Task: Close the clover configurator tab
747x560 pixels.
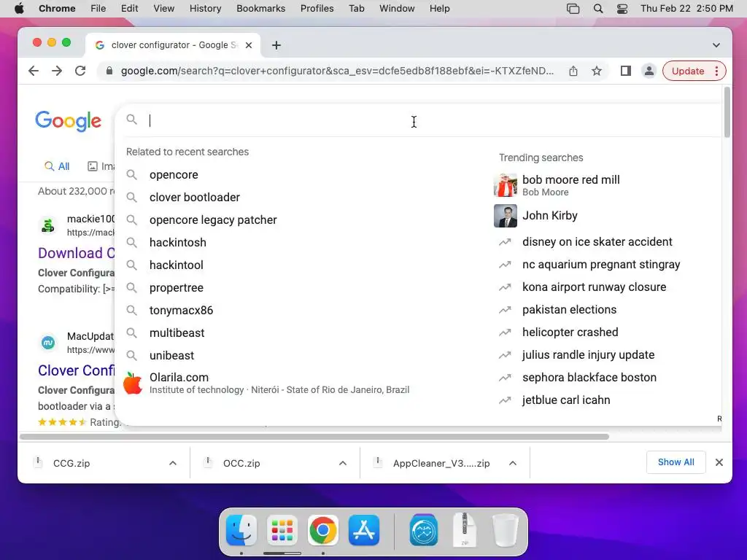Action: click(249, 45)
